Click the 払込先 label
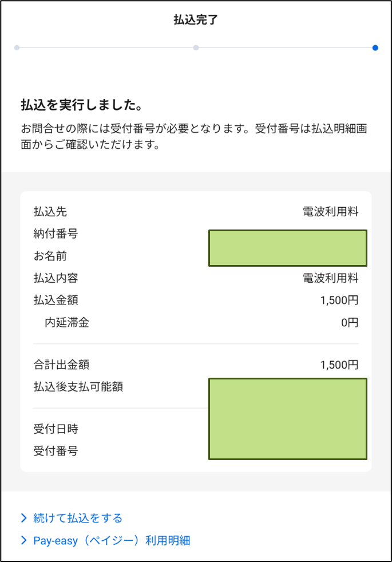The height and width of the screenshot is (562, 392). pos(50,212)
